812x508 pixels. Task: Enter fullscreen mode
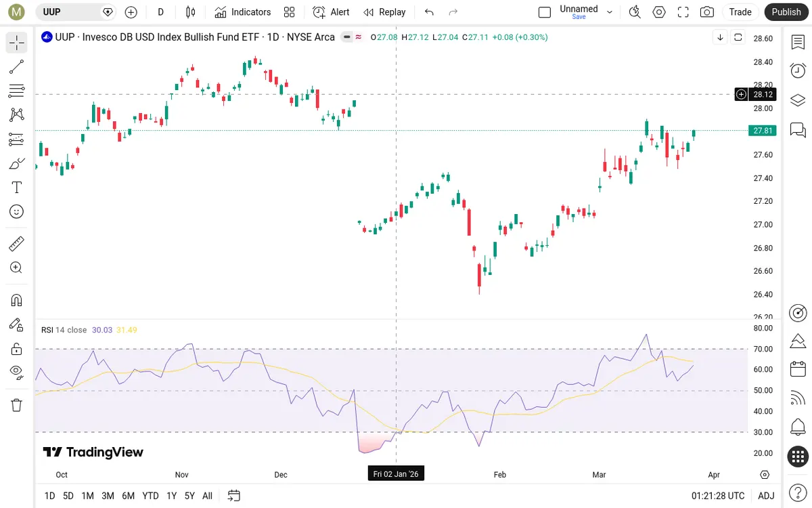click(x=683, y=12)
